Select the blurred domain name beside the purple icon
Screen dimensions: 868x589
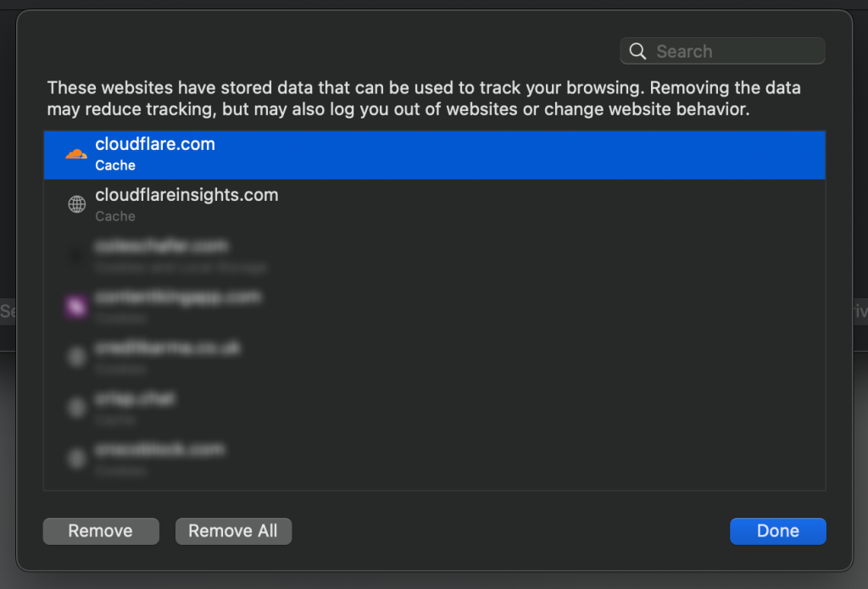(177, 297)
